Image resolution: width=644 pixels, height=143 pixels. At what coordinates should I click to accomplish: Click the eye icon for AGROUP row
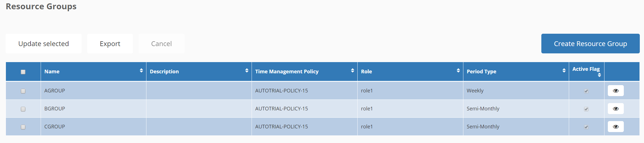click(x=616, y=91)
